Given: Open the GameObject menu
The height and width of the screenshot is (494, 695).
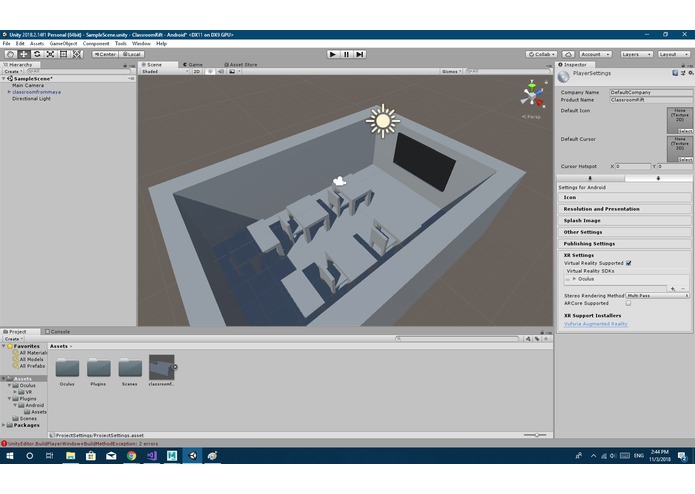Looking at the screenshot, I should pos(63,43).
